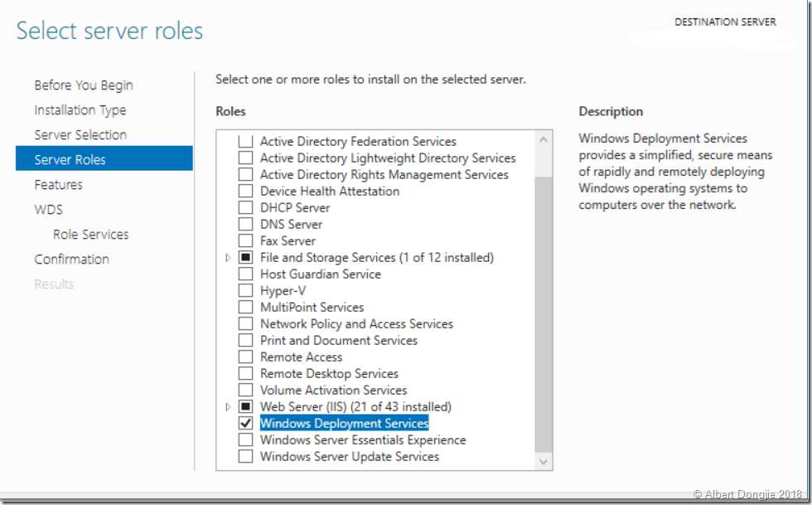Tick the MultiPoint Services checkbox
The width and height of the screenshot is (812, 505).
coord(245,307)
